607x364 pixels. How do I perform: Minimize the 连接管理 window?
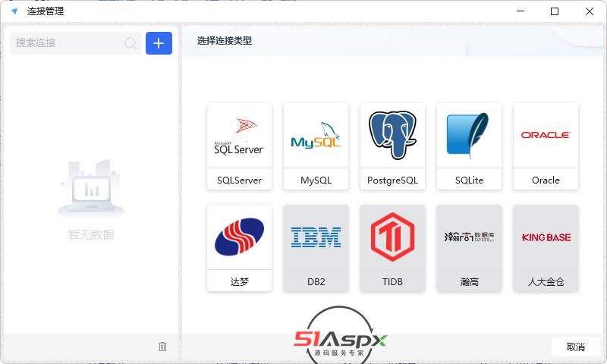pyautogui.click(x=521, y=11)
